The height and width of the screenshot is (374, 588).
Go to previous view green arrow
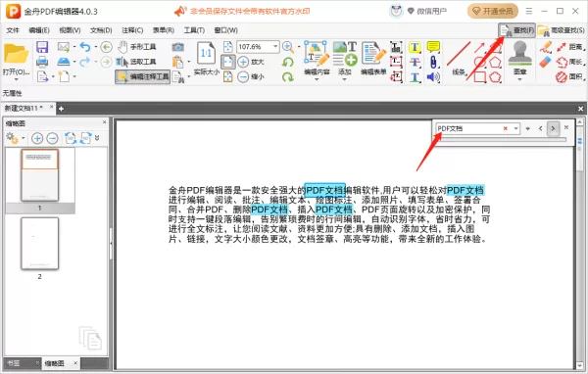107,47
